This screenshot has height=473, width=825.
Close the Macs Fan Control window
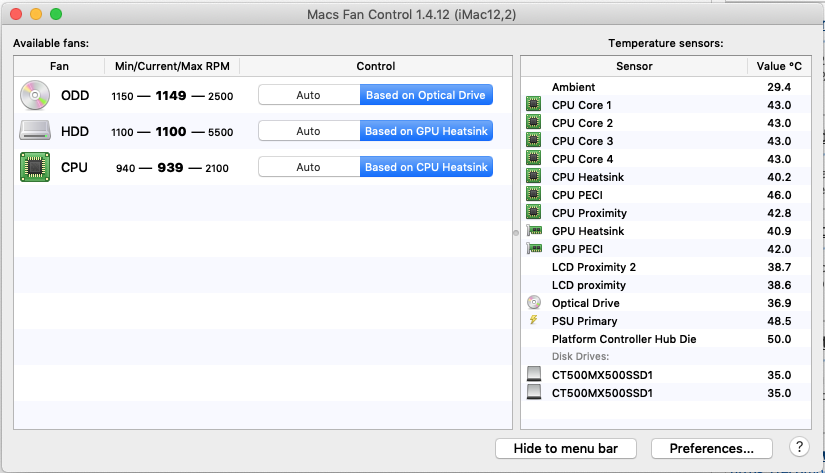[x=16, y=14]
